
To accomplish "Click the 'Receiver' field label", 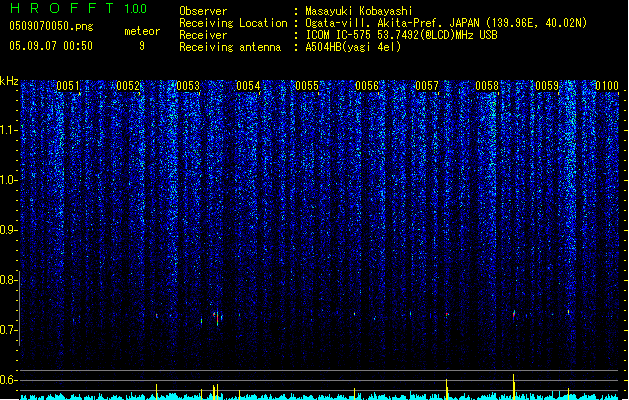I will point(203,35).
